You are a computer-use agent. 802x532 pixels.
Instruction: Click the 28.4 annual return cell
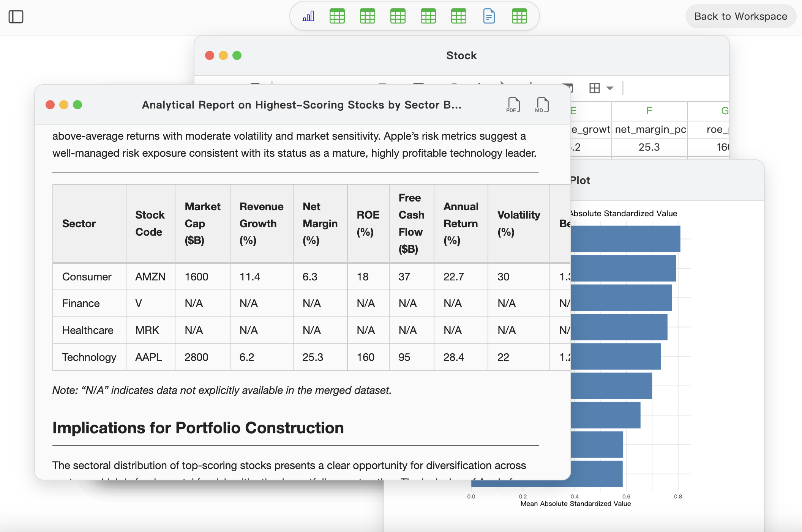tap(461, 357)
